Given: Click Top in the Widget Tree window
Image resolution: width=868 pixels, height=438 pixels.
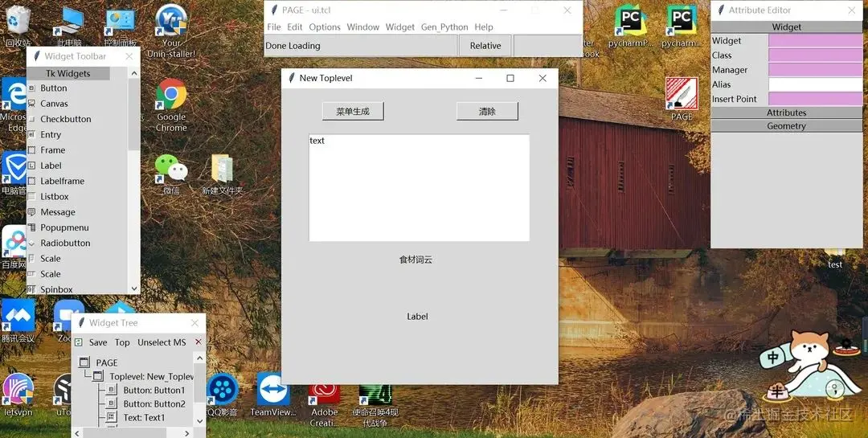Looking at the screenshot, I should (122, 342).
